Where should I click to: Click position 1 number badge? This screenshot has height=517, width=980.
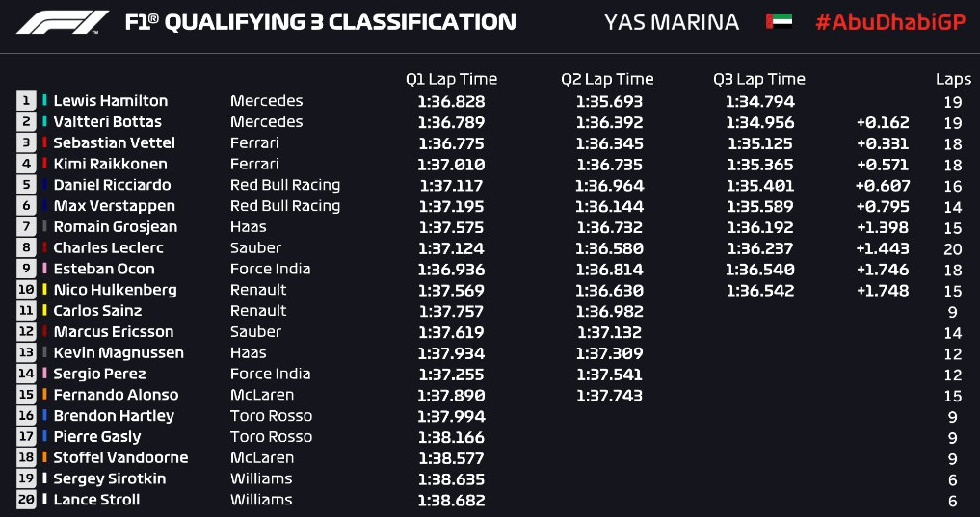click(x=26, y=100)
